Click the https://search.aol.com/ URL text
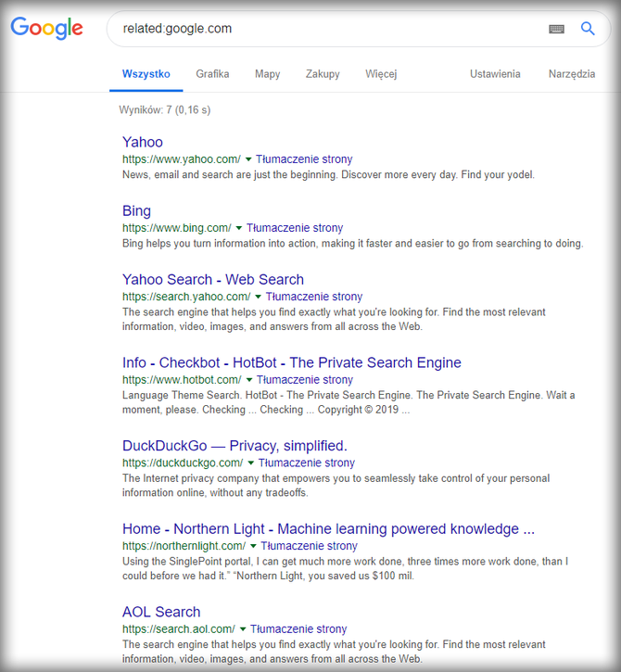This screenshot has height=672, width=621. (x=179, y=628)
